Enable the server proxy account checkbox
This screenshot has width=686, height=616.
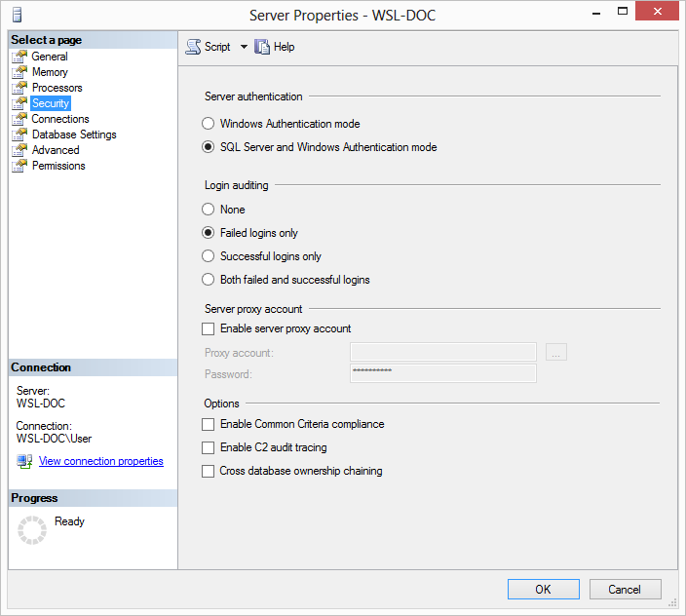208,328
